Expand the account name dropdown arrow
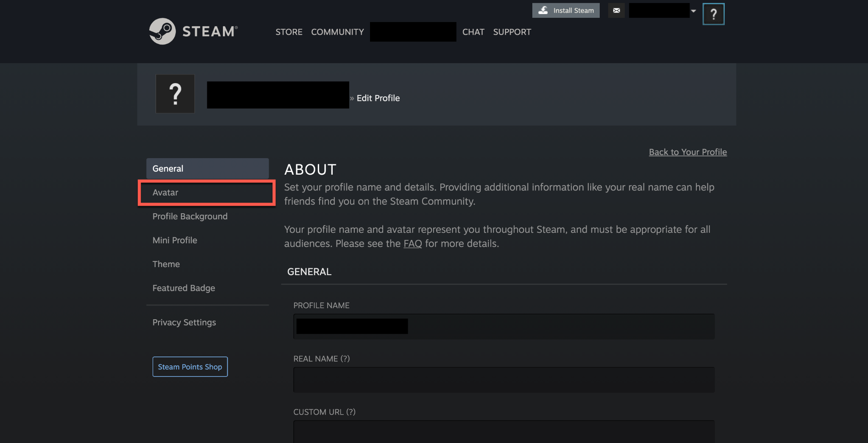The height and width of the screenshot is (443, 868). point(693,11)
